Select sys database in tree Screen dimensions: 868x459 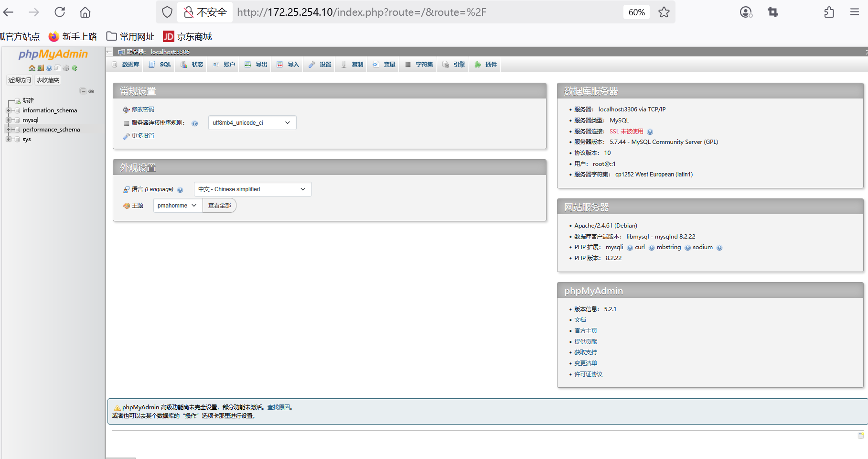click(27, 139)
